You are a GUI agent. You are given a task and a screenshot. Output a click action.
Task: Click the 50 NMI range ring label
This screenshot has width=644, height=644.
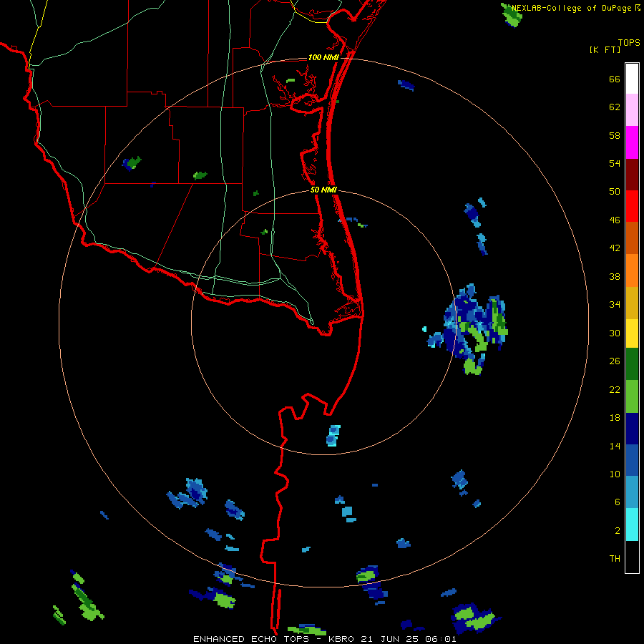pos(323,190)
